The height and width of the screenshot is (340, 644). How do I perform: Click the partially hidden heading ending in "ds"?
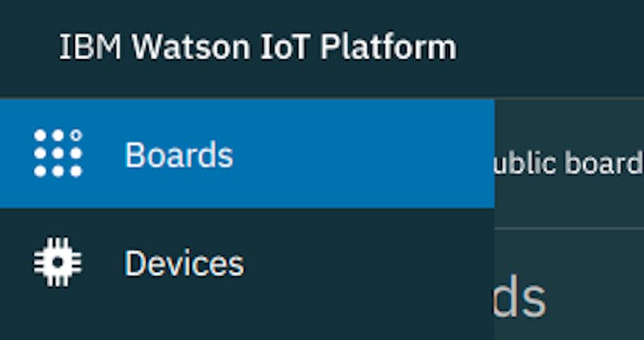[520, 297]
